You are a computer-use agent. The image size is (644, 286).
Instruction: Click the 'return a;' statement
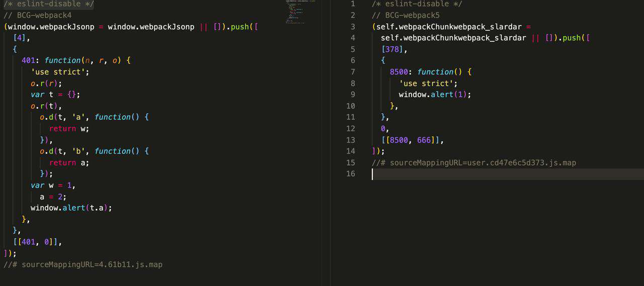click(69, 163)
